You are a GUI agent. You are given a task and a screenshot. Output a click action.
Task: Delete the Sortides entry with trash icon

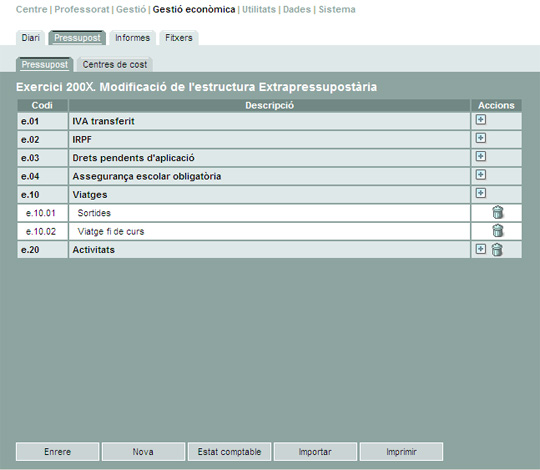[x=498, y=212]
